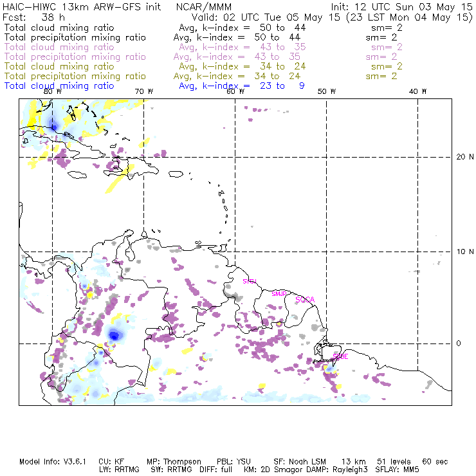Select the pink 'Total precipitation mixing ratio' label
The height and width of the screenshot is (476, 476).
pyautogui.click(x=75, y=57)
